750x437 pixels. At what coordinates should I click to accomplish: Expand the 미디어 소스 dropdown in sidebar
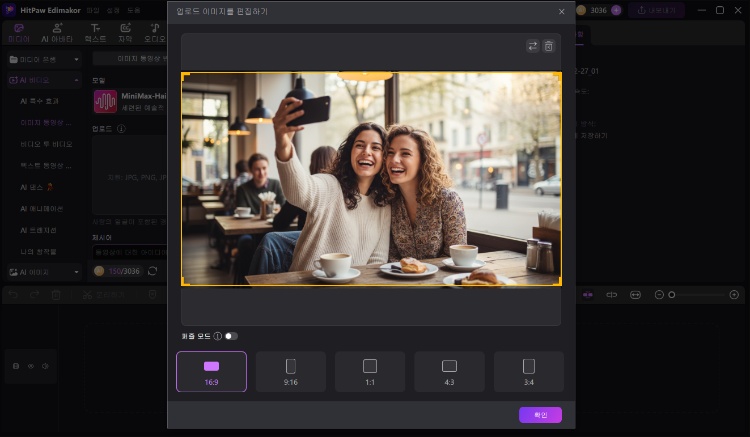44,59
